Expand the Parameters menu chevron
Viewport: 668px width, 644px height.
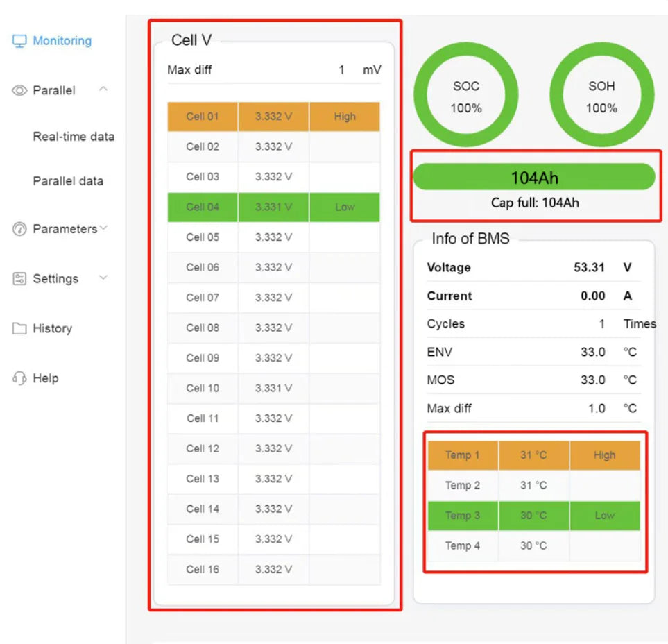[103, 228]
